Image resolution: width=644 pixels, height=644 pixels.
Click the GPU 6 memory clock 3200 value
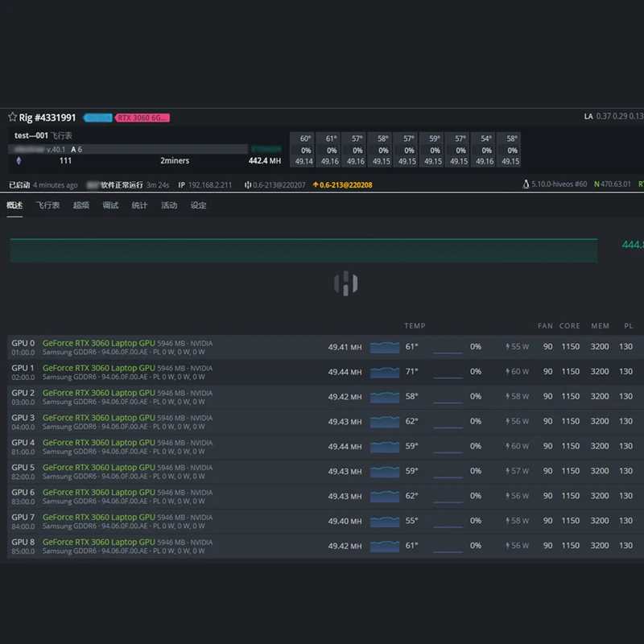click(600, 496)
